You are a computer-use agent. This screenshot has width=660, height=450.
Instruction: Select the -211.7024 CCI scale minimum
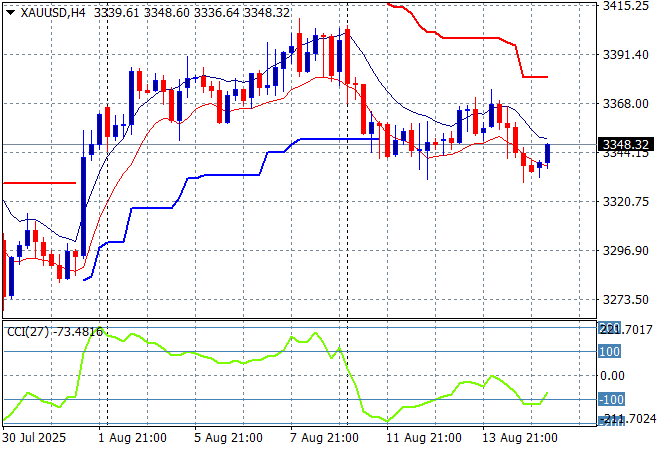[627, 419]
